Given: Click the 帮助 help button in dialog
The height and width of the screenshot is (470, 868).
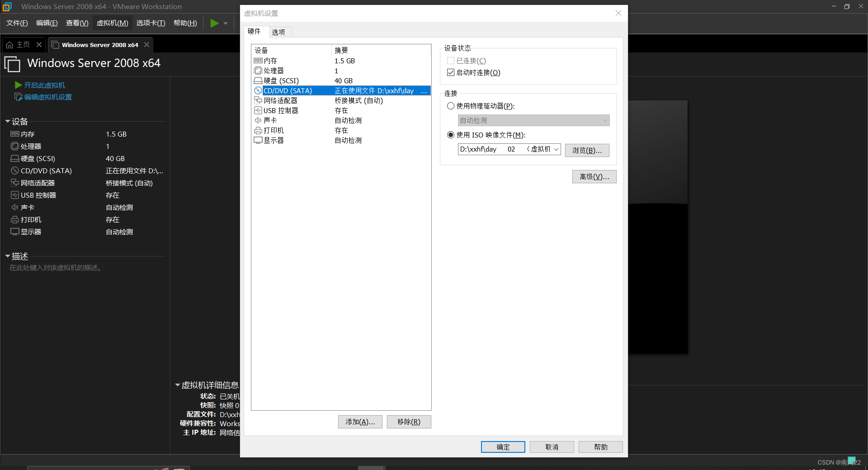Looking at the screenshot, I should pos(600,447).
